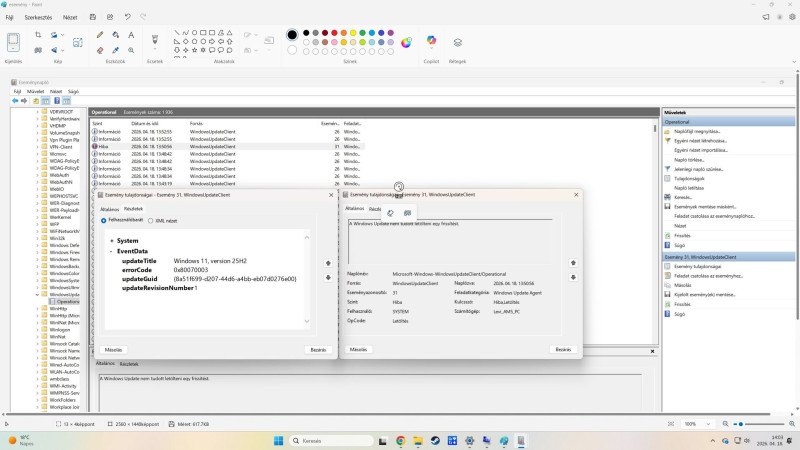This screenshot has height=450, width=800.
Task: Click the Save icon in Paint's title toolbar
Action: [93, 17]
